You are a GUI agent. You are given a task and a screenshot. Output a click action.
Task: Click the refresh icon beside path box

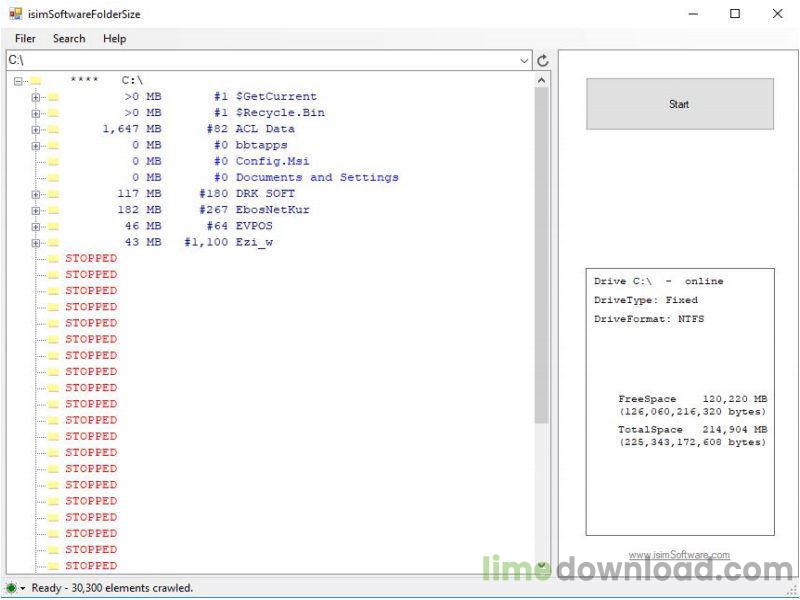click(543, 61)
